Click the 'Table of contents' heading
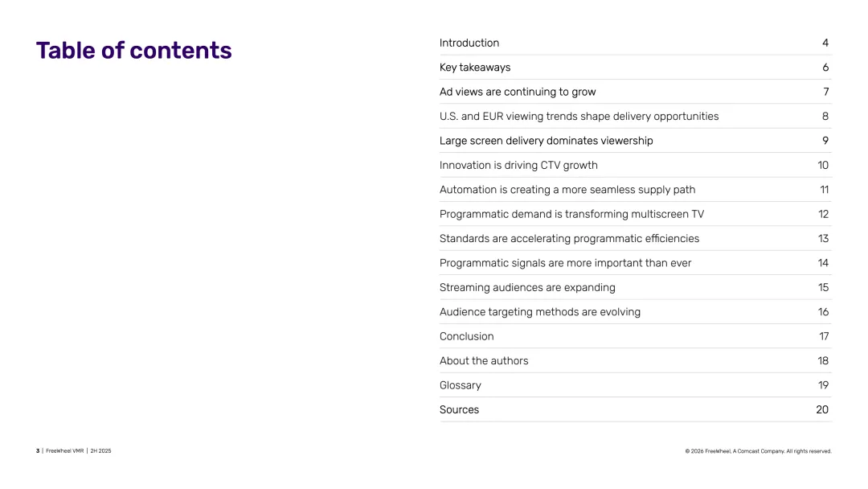This screenshot has width=868, height=489. point(134,51)
